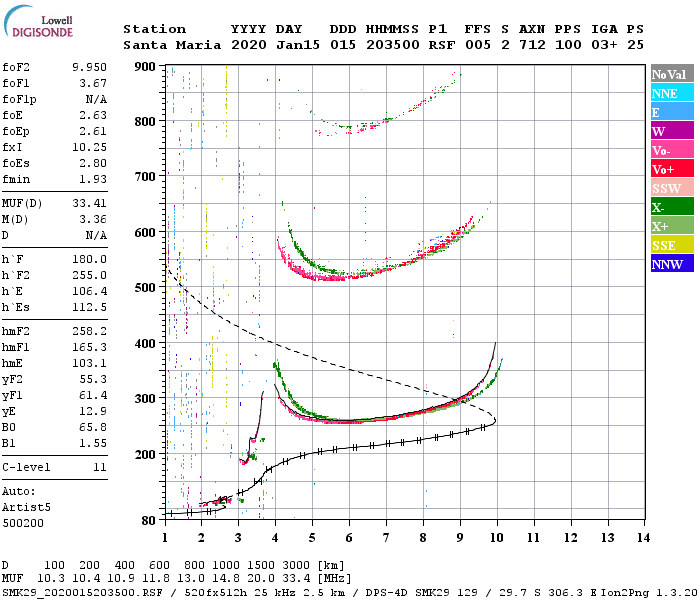Click the MUF 33.4 table value
The image size is (700, 600).
click(296, 578)
